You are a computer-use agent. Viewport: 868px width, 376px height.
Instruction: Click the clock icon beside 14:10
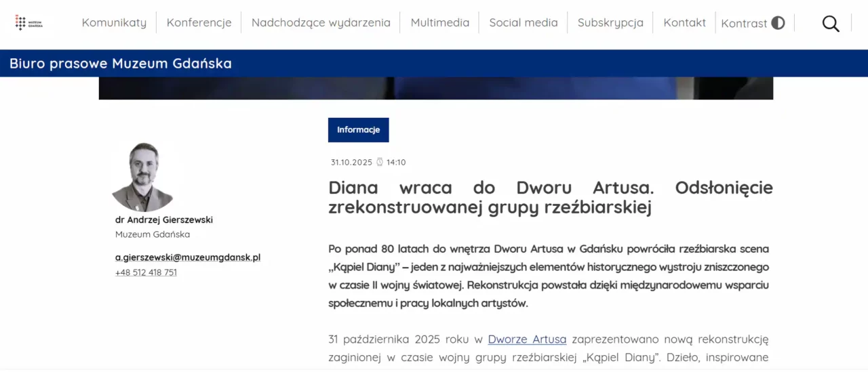pyautogui.click(x=380, y=163)
